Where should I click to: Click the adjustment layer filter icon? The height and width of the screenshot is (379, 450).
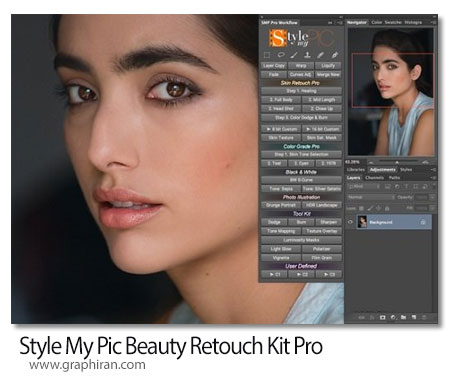tap(397, 187)
